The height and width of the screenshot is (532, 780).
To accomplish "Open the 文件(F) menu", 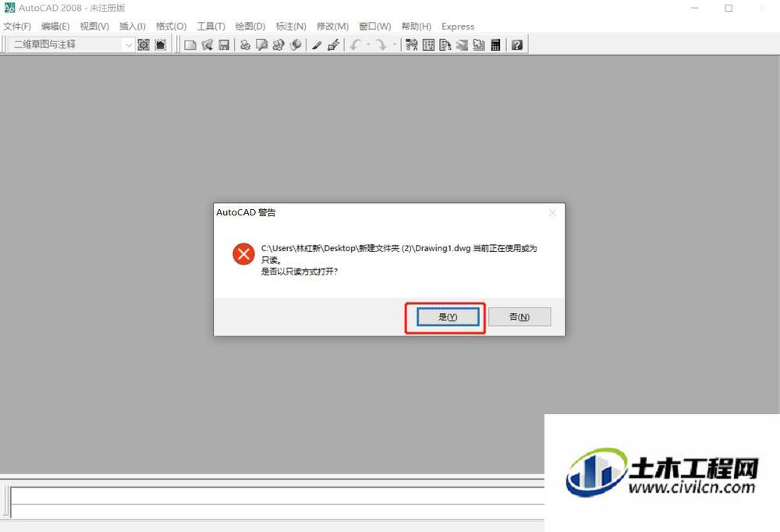I will [17, 27].
